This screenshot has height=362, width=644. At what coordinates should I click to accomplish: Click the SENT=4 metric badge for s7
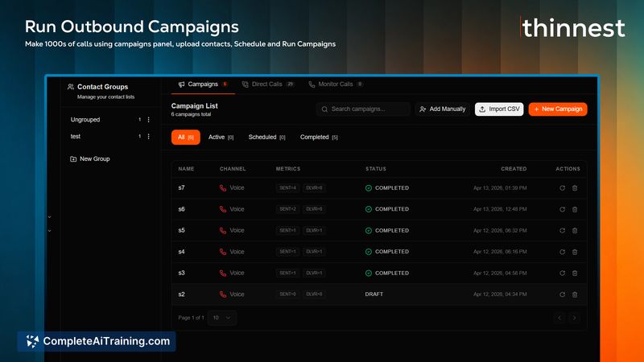coord(287,188)
